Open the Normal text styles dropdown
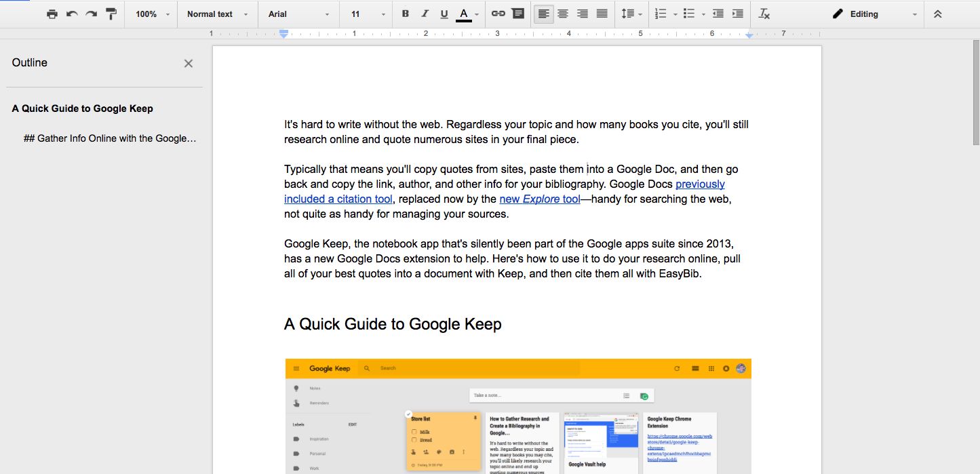The height and width of the screenshot is (474, 980). pos(217,14)
